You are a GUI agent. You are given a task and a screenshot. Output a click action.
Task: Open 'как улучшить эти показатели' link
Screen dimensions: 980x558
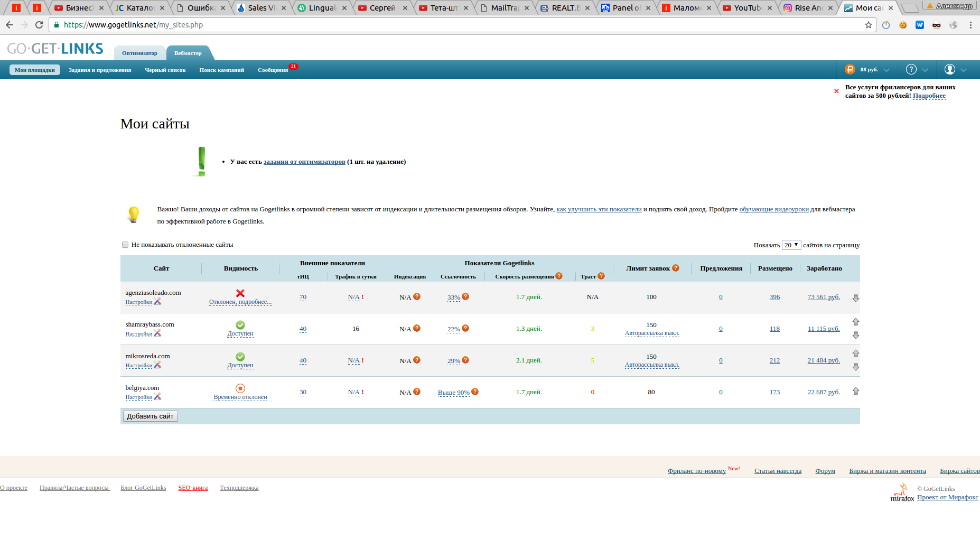(x=599, y=209)
